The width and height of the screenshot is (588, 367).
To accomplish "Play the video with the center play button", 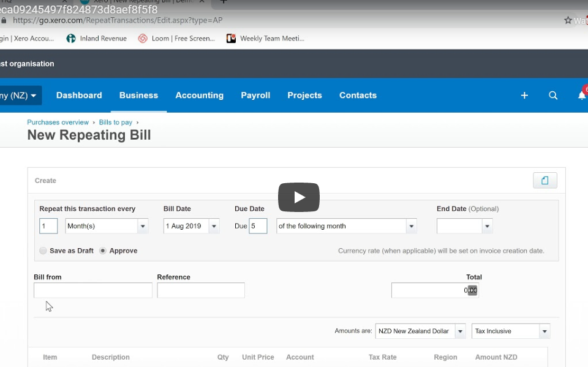I will 299,197.
